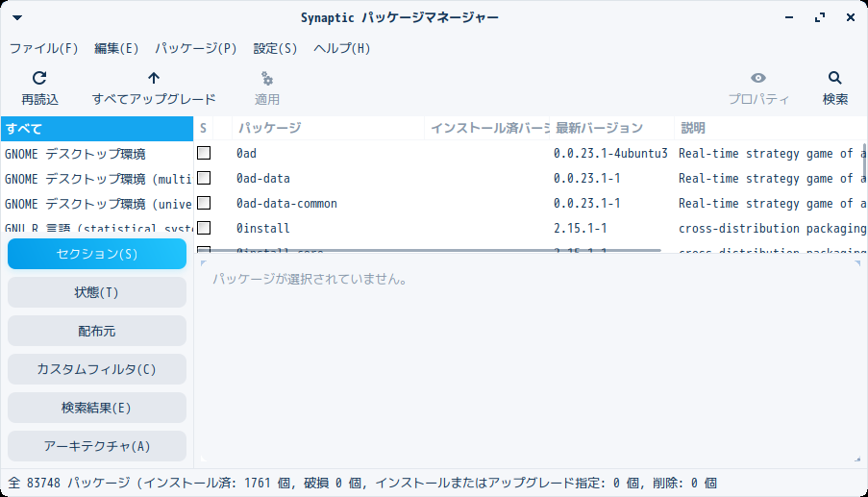This screenshot has height=497, width=868.
Task: Select すべて in the section list
Action: 97,129
